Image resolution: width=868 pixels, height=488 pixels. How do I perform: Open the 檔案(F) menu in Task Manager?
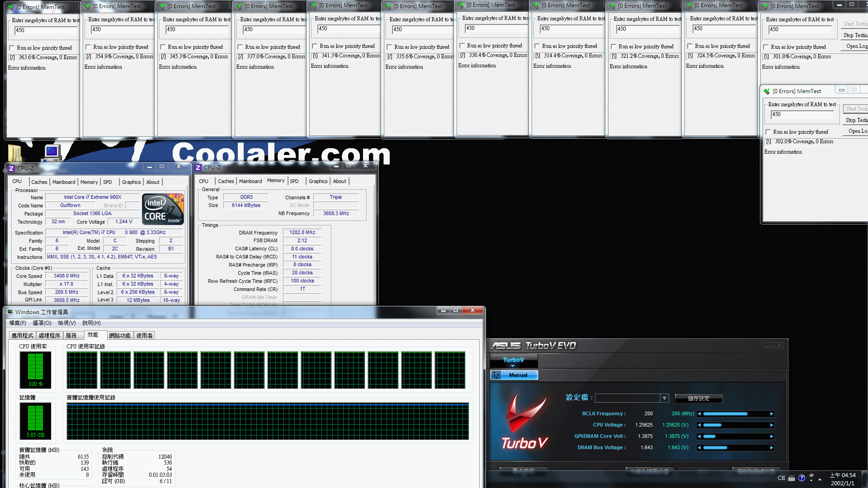click(x=18, y=323)
